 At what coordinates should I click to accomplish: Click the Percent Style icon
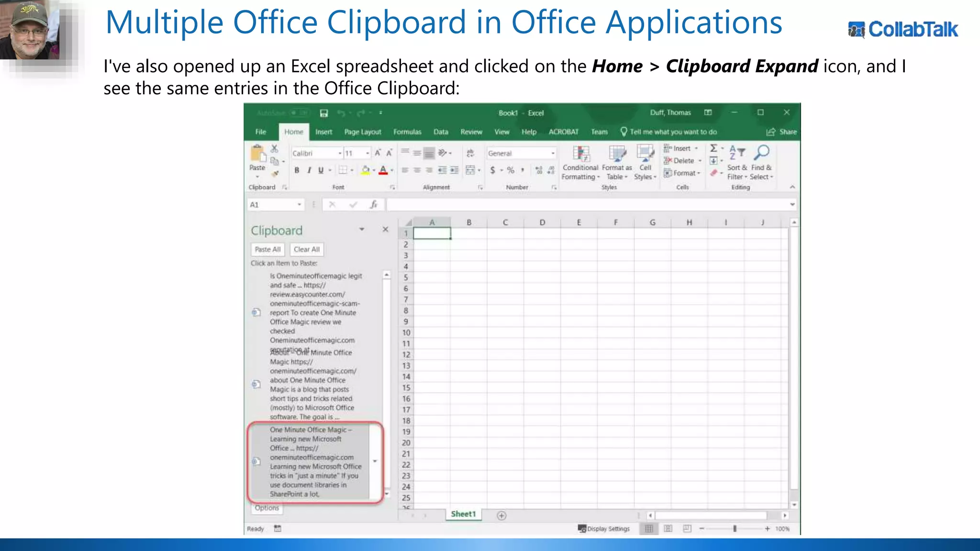(511, 170)
